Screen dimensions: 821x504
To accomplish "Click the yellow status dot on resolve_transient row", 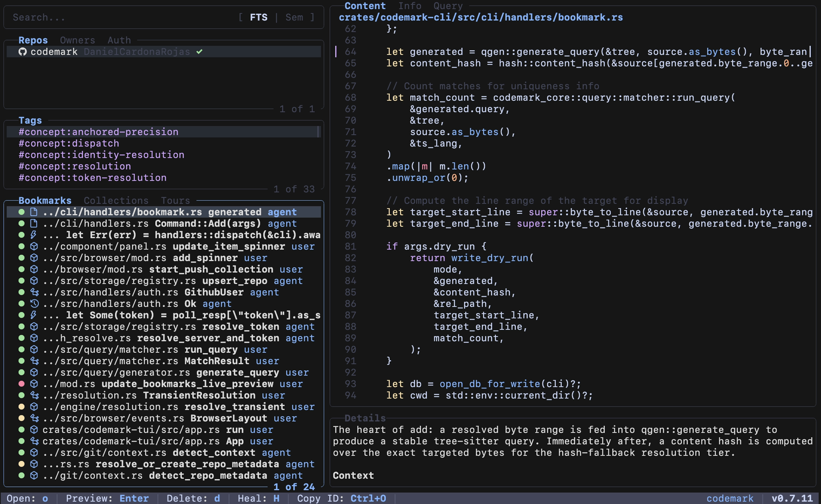I will (x=22, y=407).
